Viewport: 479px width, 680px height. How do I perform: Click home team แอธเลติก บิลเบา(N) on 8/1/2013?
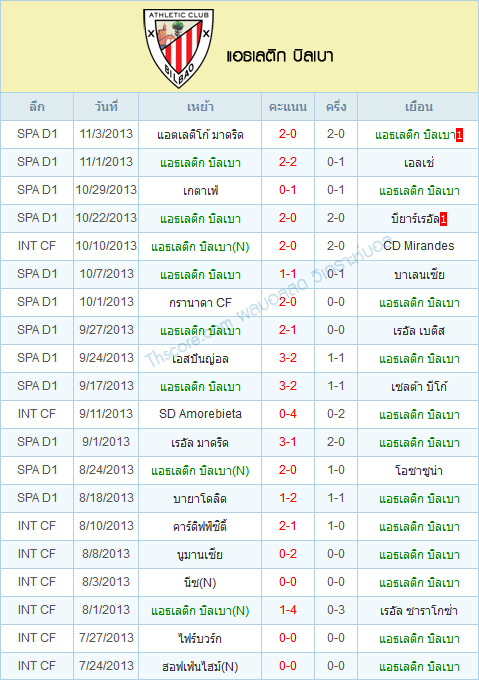[x=200, y=611]
